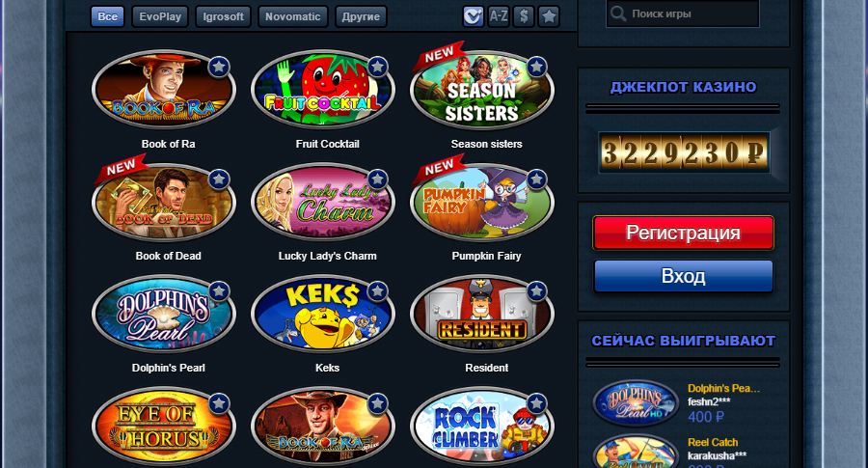Click the magnifying glass search icon
The image size is (868, 468).
pyautogui.click(x=617, y=14)
